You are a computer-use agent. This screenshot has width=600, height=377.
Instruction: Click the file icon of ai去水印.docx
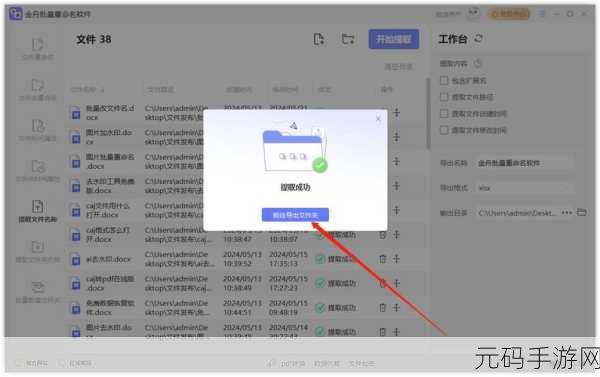(76, 259)
